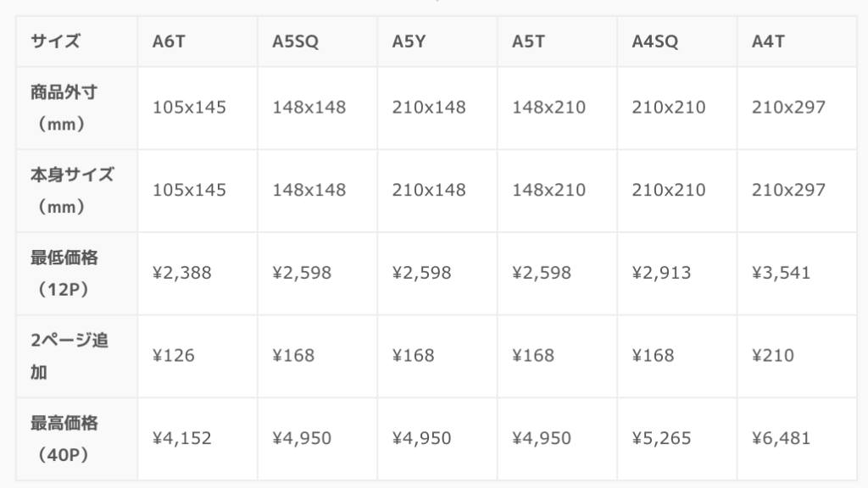868x488 pixels.
Task: Select the ¥3,541 price for A4T
Action: pyautogui.click(x=797, y=274)
